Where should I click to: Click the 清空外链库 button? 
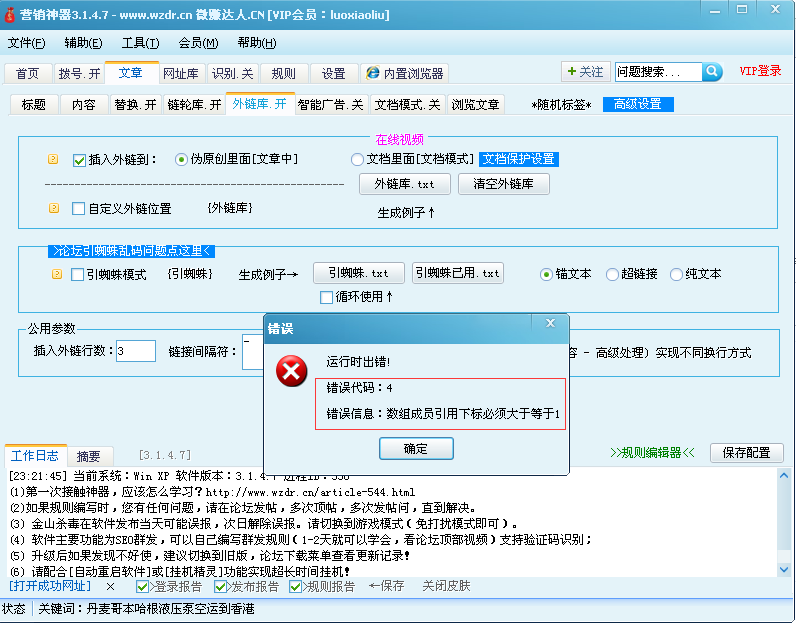504,184
